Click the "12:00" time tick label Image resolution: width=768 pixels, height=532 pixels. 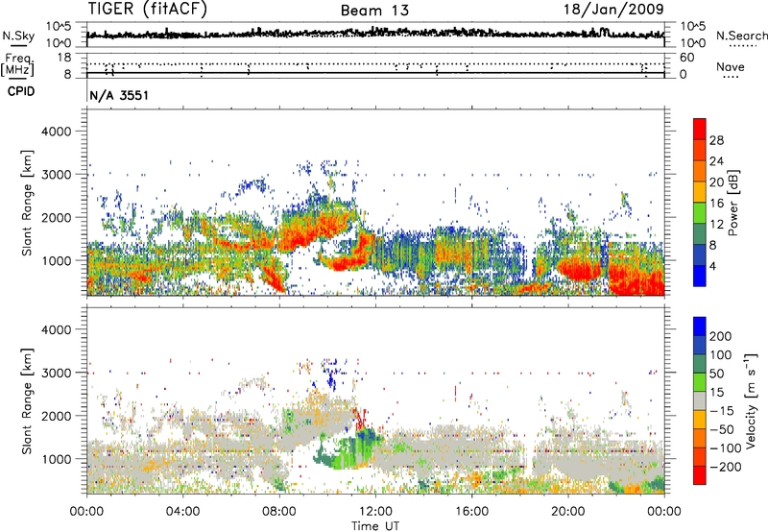(x=375, y=512)
